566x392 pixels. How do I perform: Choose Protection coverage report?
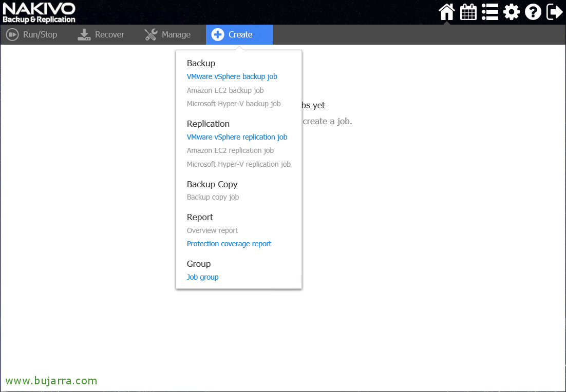[x=229, y=244]
